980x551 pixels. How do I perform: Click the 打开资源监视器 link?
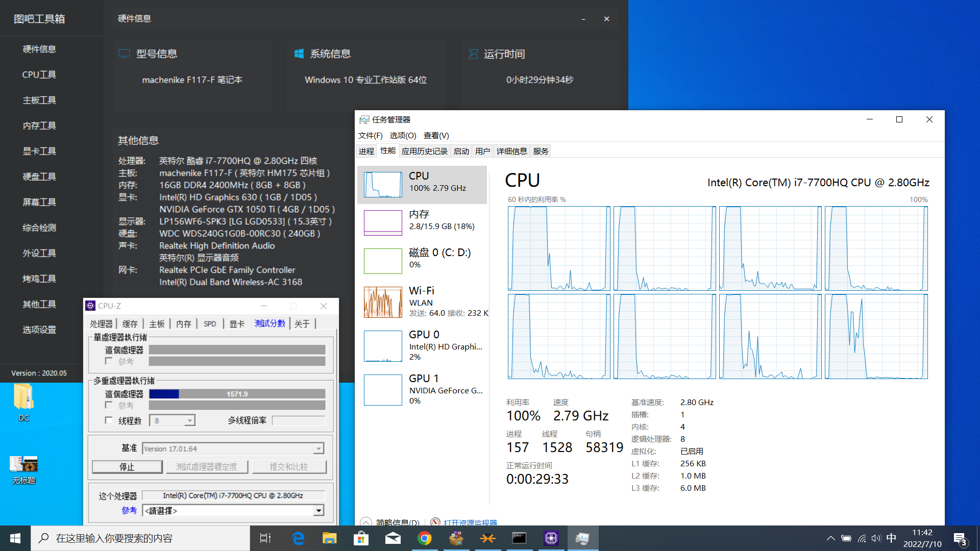tap(470, 522)
